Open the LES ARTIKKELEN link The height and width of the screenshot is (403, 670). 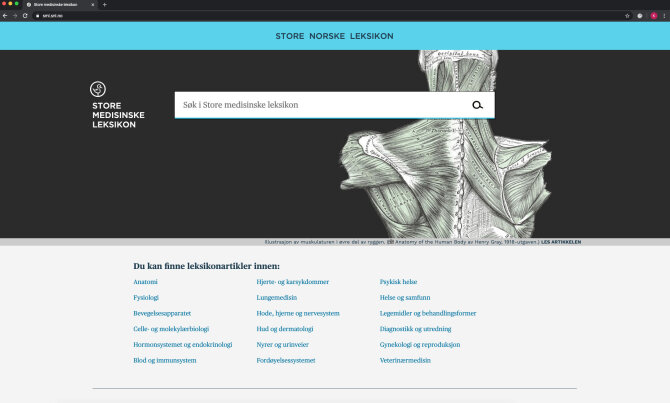click(x=561, y=242)
